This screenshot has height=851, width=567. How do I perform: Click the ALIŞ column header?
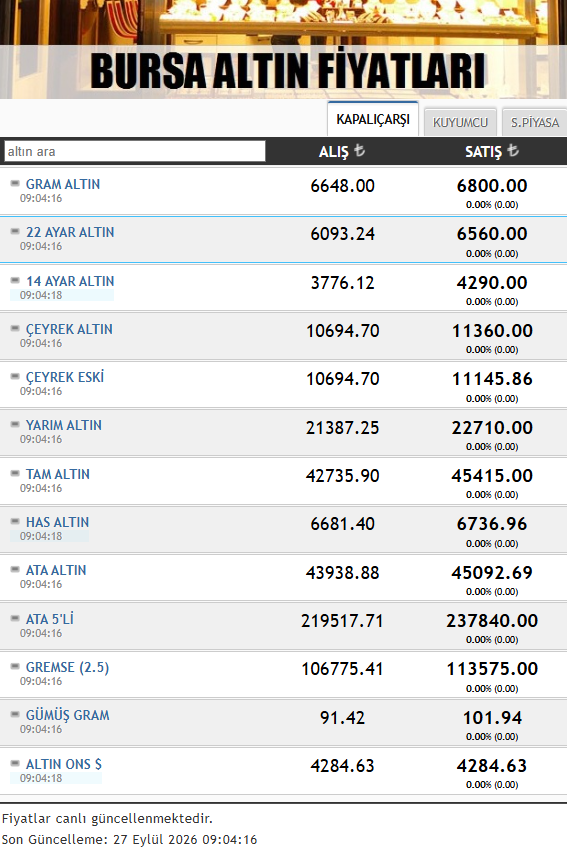tap(342, 151)
